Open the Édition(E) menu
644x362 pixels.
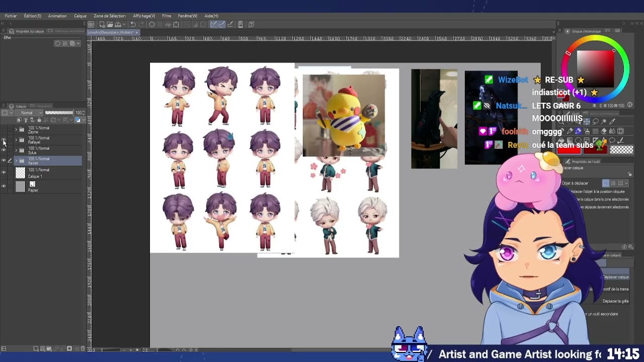[x=33, y=16]
